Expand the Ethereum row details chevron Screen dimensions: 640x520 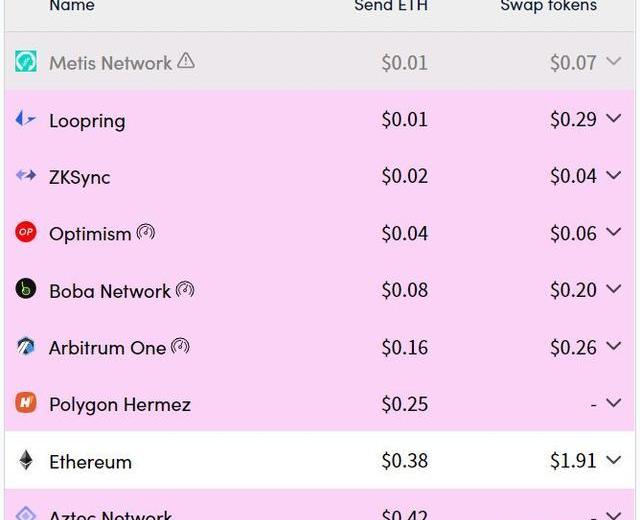614,461
